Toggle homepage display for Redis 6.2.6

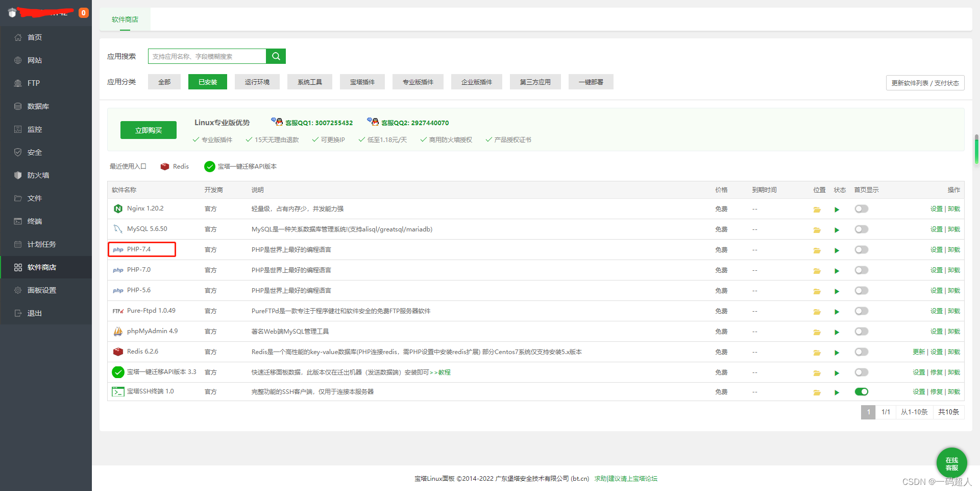coord(862,352)
